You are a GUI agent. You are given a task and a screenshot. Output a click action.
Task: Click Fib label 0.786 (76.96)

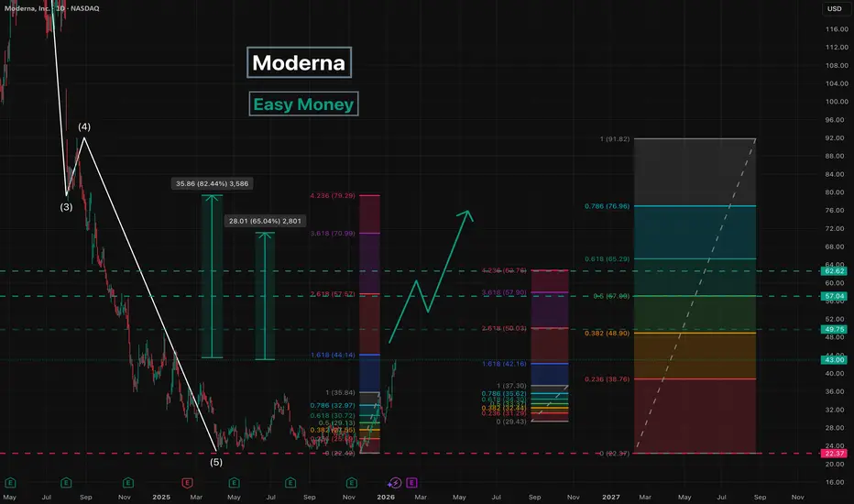tap(608, 206)
